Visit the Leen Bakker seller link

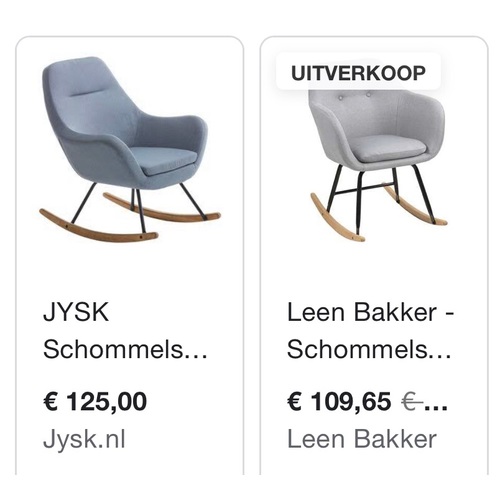(362, 439)
